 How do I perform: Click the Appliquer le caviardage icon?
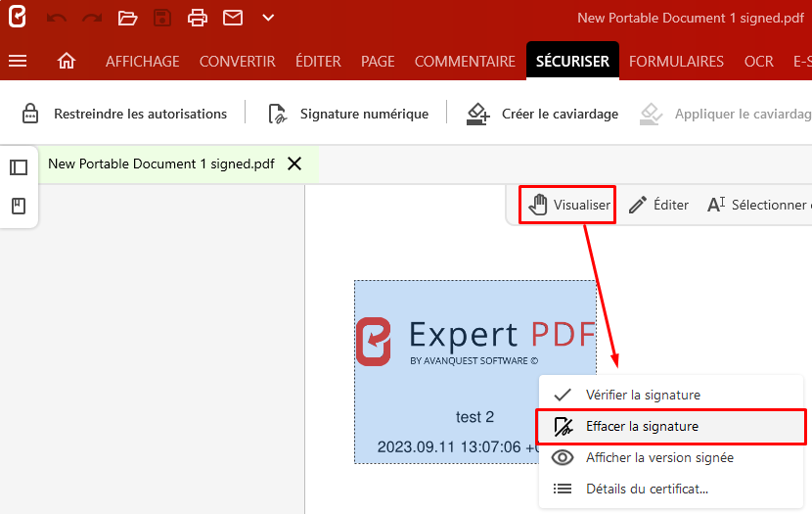coord(651,114)
